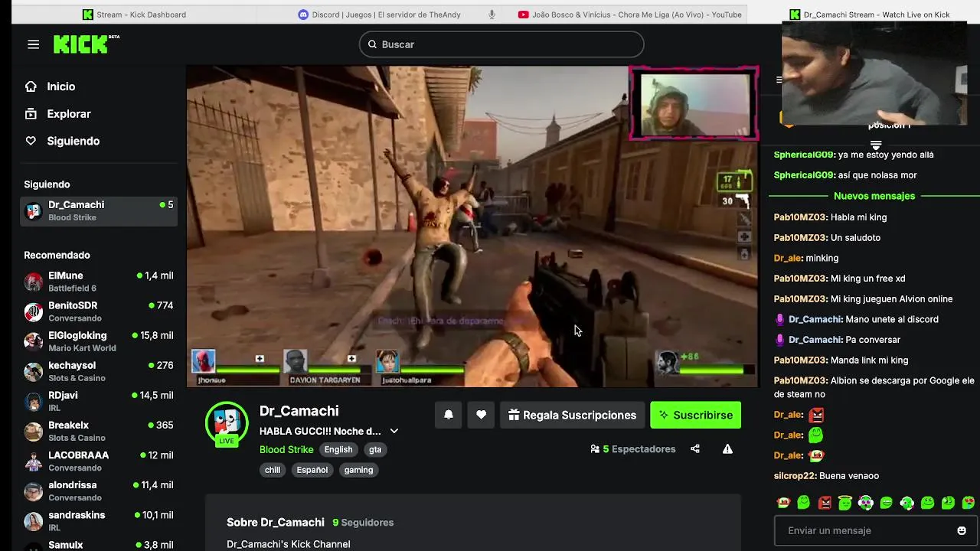Click the Inicio home icon
Screen dimensions: 980x551
click(31, 86)
